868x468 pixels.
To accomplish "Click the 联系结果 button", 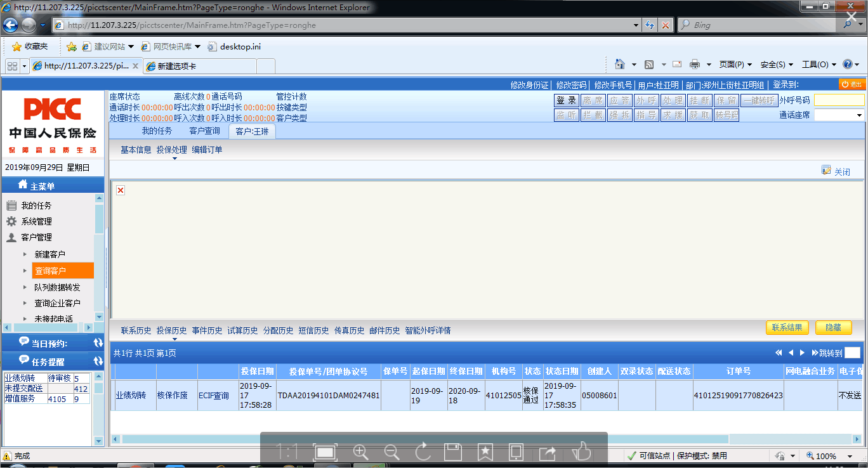I will click(x=787, y=327).
